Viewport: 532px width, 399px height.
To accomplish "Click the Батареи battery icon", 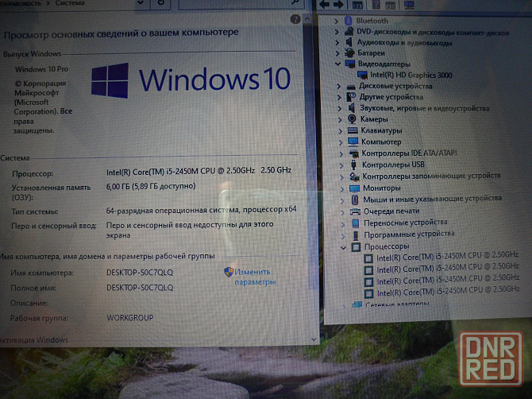I will [350, 52].
